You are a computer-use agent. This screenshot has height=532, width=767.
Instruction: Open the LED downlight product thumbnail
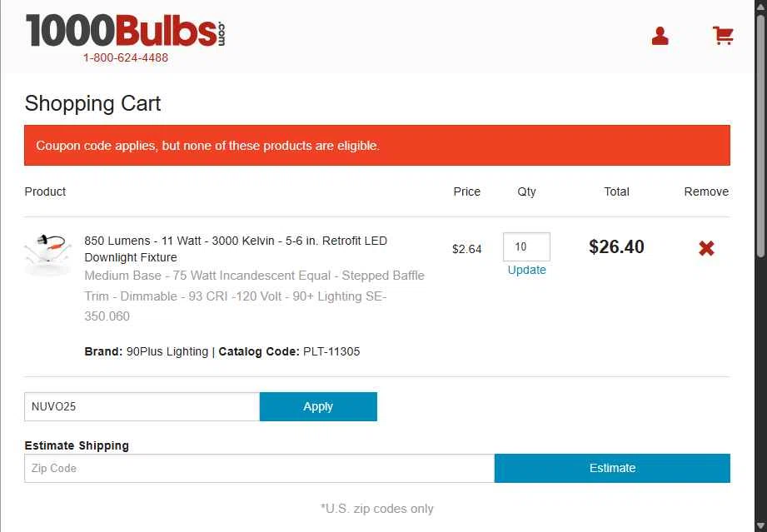tap(48, 253)
